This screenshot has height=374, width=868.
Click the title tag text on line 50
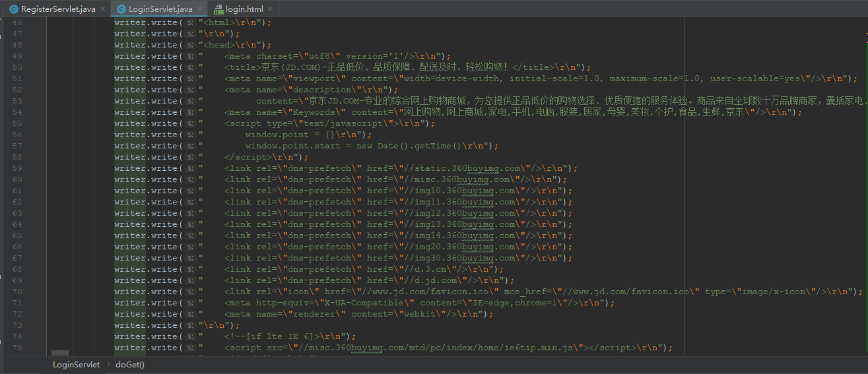click(403, 67)
